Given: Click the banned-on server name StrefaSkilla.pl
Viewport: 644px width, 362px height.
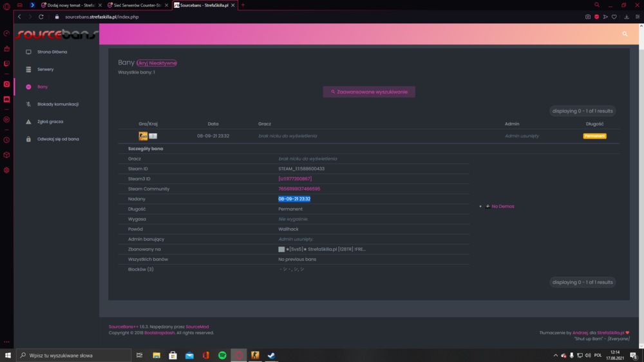Looking at the screenshot, I should (x=322, y=249).
